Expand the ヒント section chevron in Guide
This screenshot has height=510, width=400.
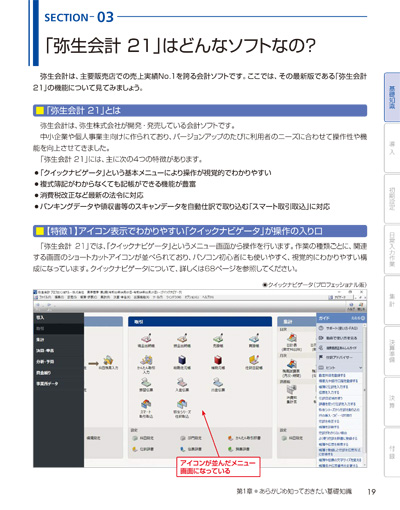coord(360,367)
